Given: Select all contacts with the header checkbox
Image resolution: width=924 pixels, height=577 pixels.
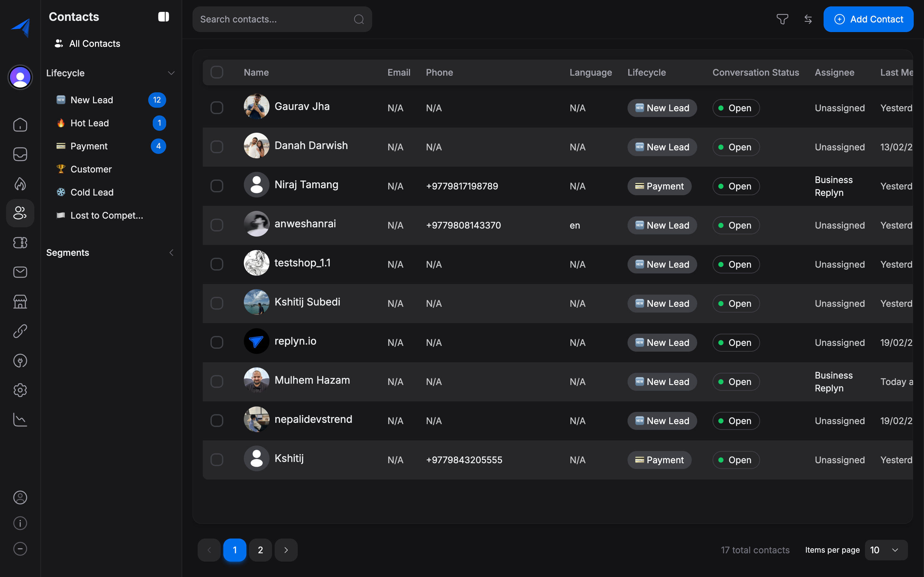Looking at the screenshot, I should pyautogui.click(x=217, y=72).
